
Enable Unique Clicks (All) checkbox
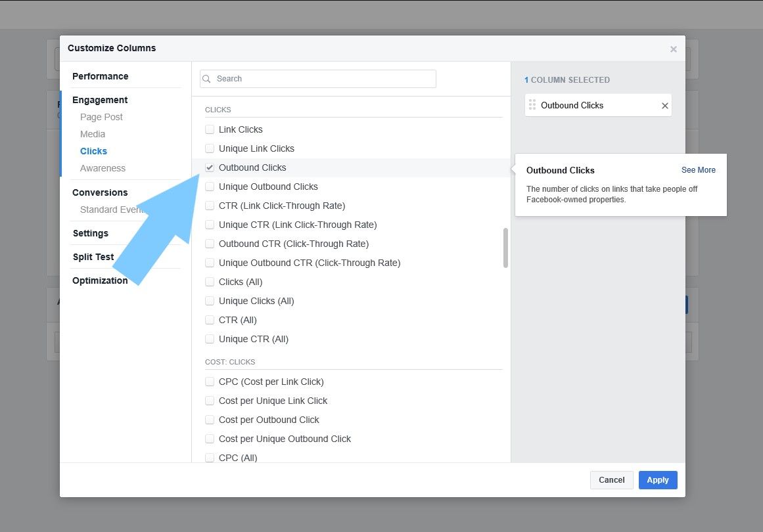pyautogui.click(x=210, y=301)
